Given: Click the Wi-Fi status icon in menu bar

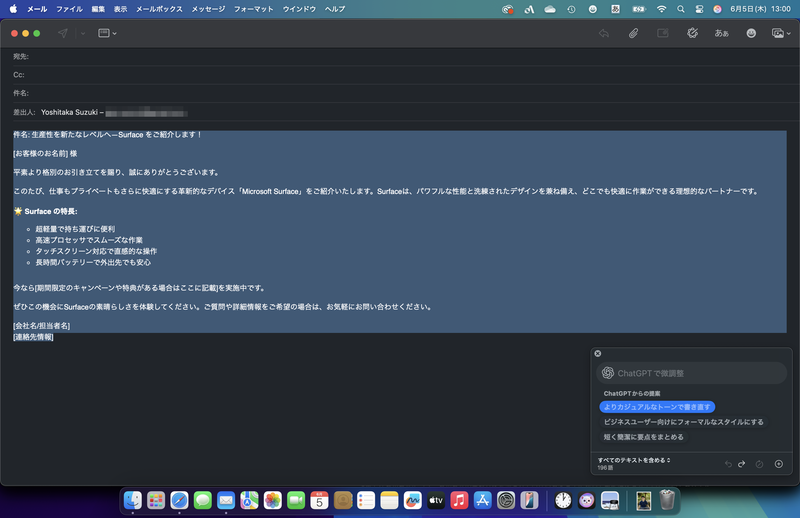Looking at the screenshot, I should tap(661, 9).
